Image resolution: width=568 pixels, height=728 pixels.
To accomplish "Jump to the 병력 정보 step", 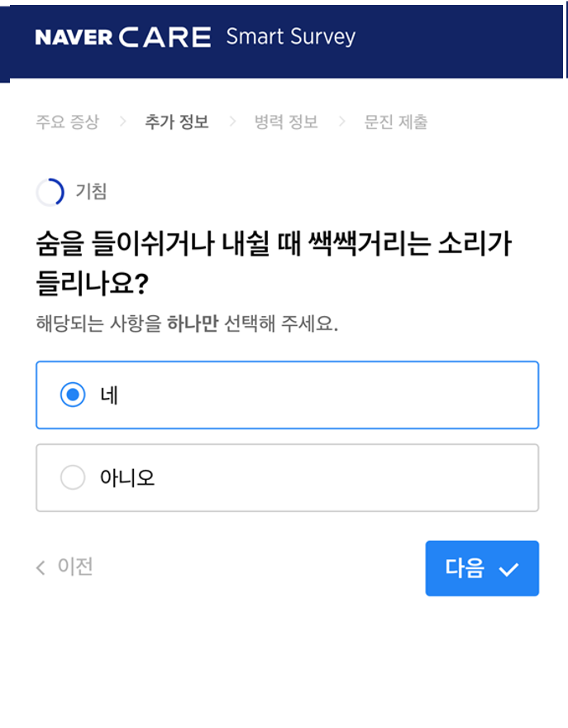I will [285, 122].
